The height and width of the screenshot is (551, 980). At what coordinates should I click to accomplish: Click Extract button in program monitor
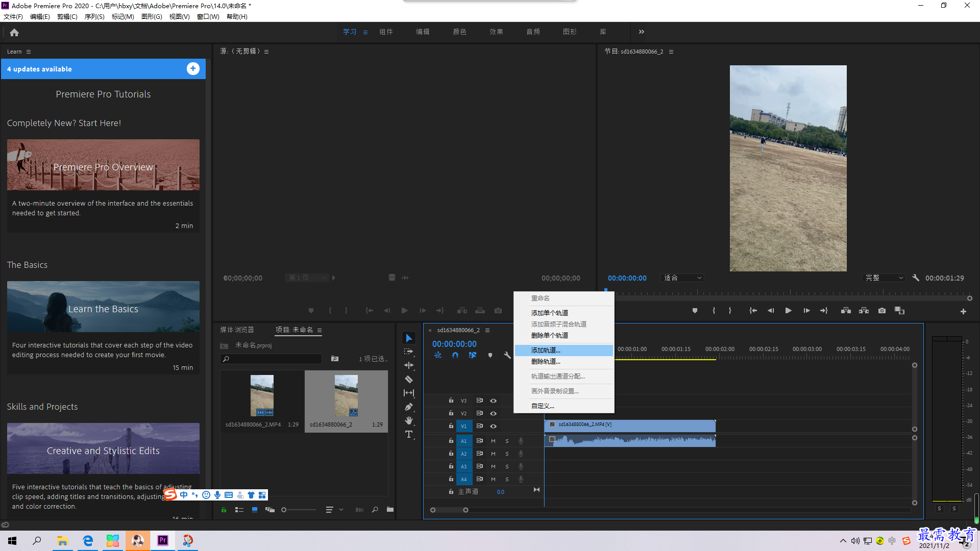pyautogui.click(x=864, y=311)
